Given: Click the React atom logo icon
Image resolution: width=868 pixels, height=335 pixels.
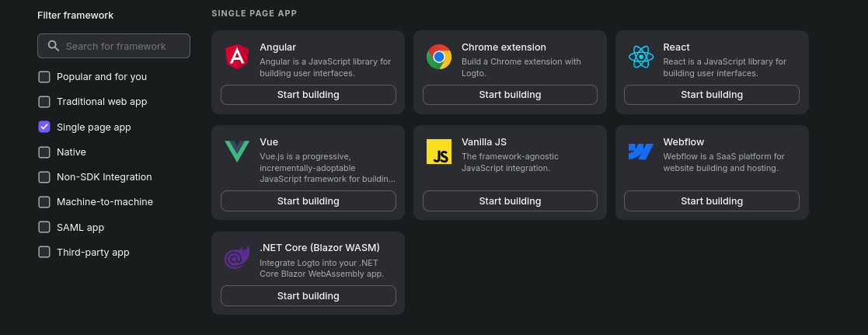Looking at the screenshot, I should [640, 57].
